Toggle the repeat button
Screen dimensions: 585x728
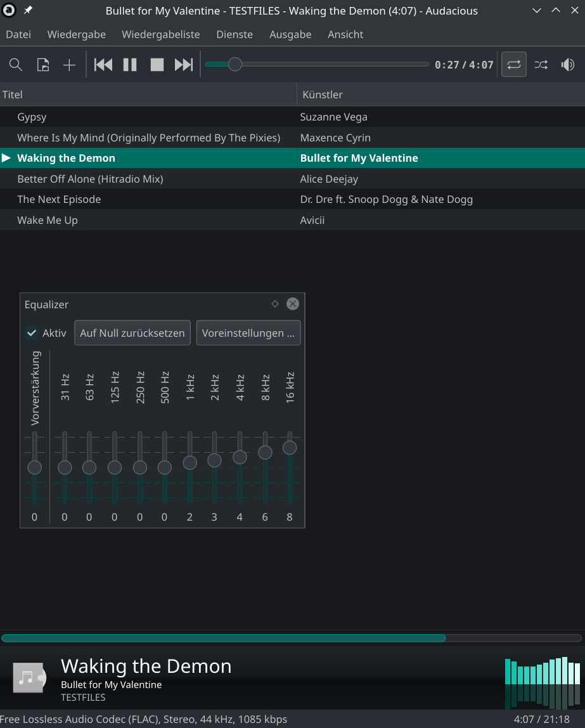coord(514,65)
